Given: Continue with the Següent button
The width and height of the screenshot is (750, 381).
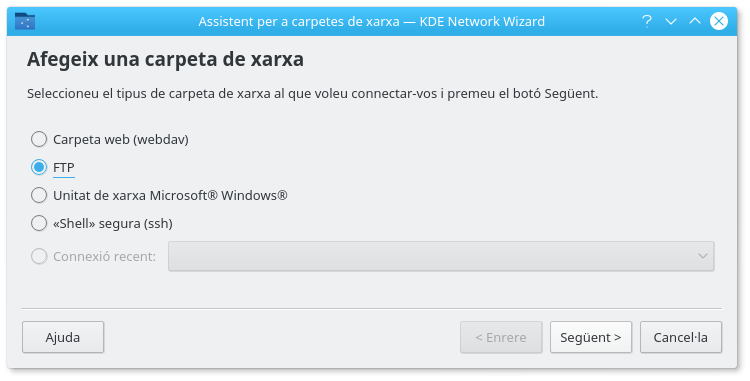Looking at the screenshot, I should point(591,337).
